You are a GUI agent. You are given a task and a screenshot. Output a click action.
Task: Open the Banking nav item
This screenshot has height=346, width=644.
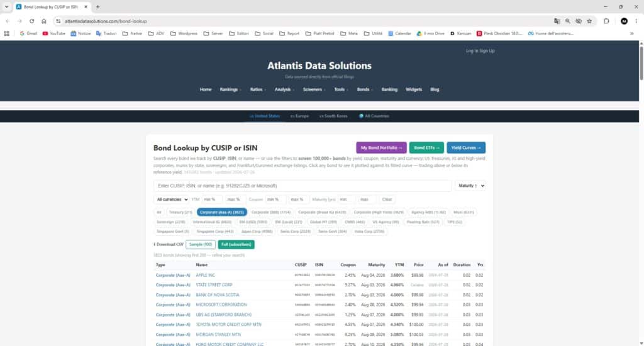coord(389,89)
